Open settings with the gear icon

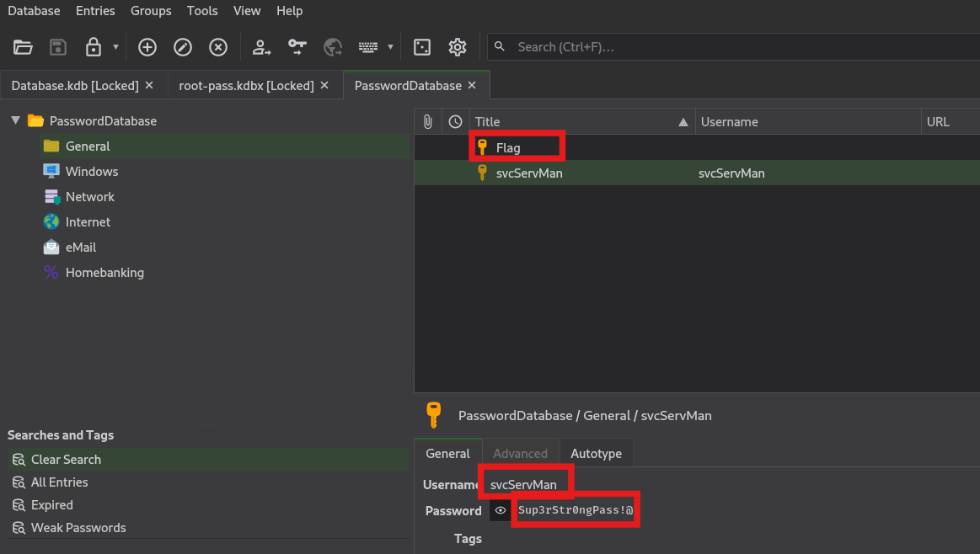pyautogui.click(x=458, y=47)
